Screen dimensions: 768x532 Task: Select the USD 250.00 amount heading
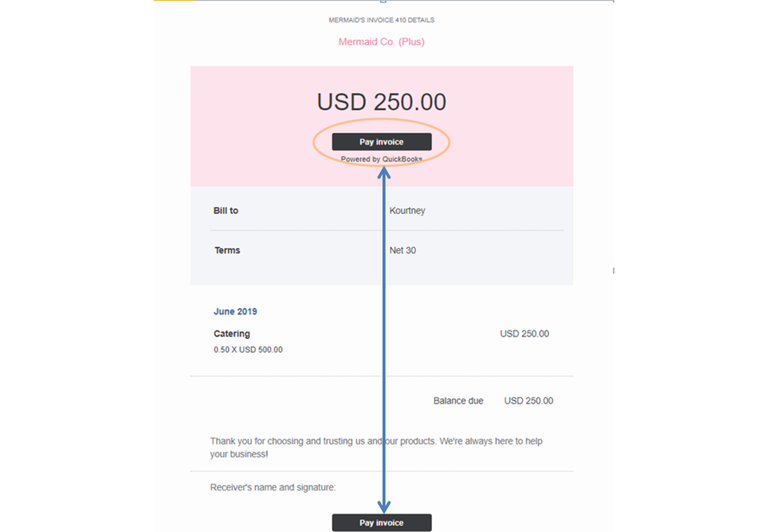click(x=381, y=101)
